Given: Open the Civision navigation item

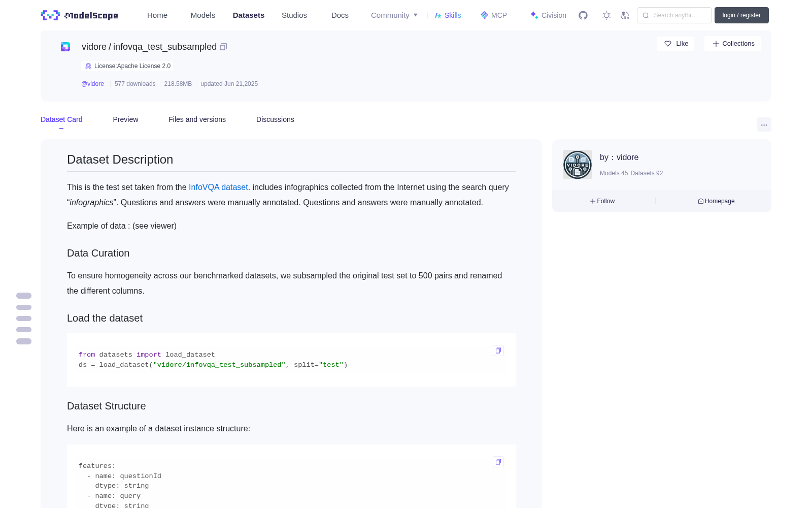Looking at the screenshot, I should [548, 15].
